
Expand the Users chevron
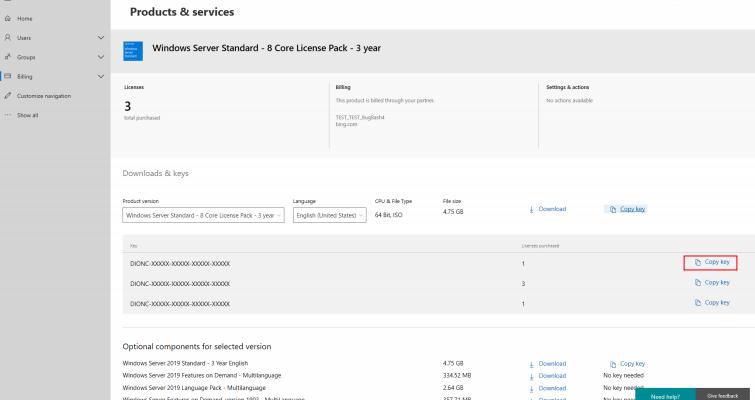click(101, 38)
